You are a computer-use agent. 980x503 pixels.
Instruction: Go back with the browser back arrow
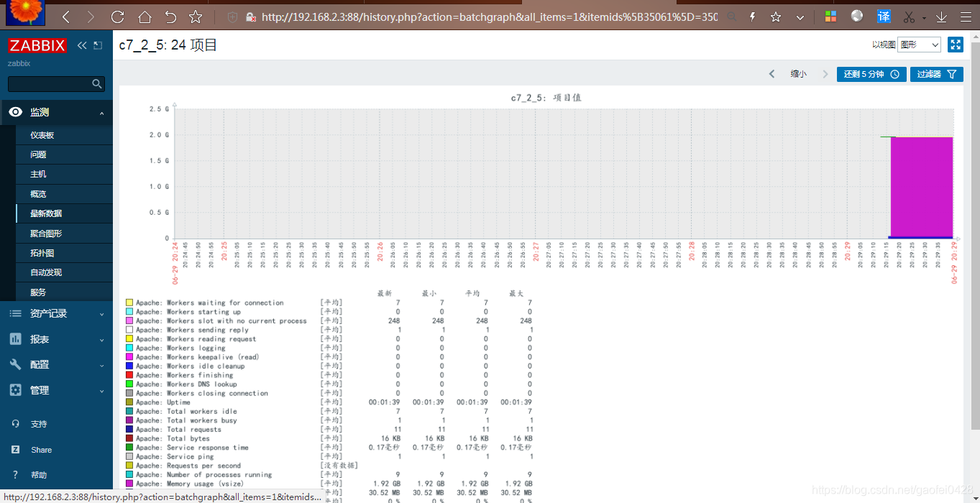pos(66,17)
